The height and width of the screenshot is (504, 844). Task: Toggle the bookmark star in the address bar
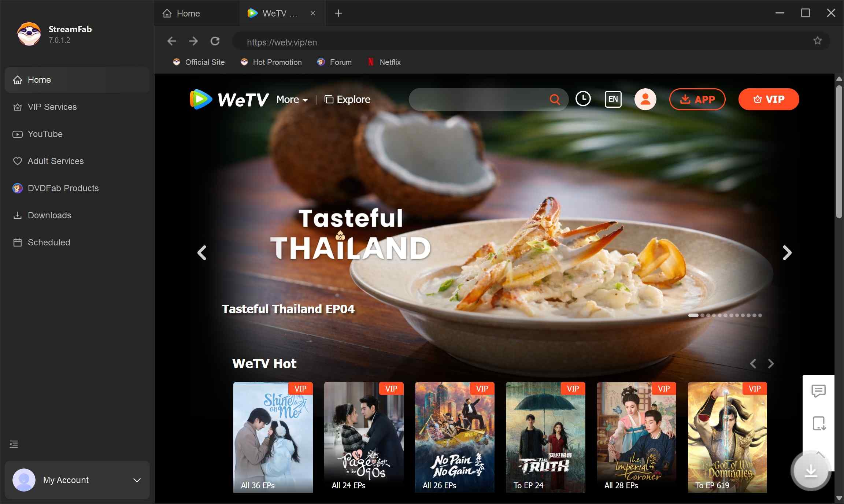[818, 41]
